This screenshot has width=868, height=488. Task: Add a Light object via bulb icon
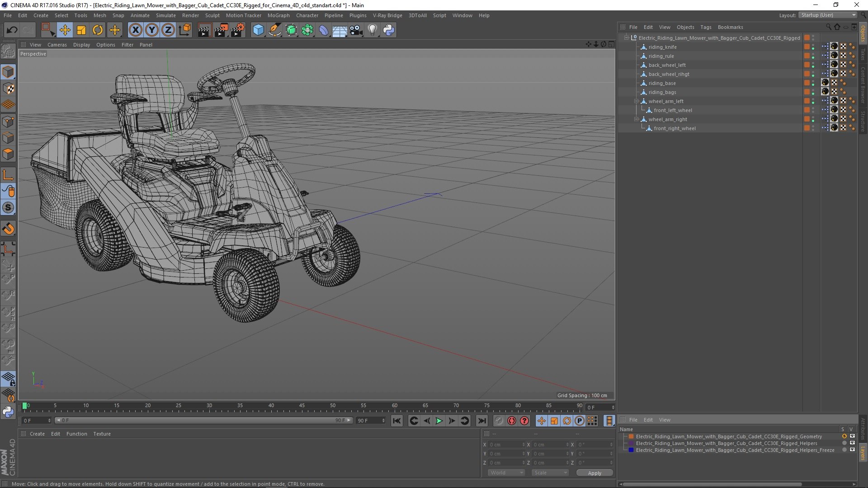[372, 30]
